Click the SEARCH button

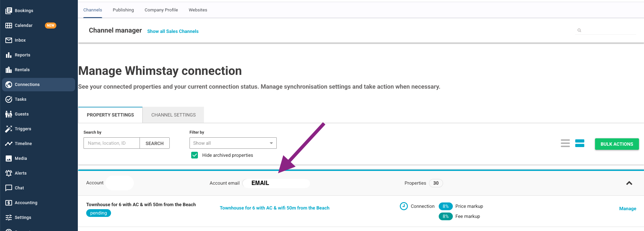point(155,143)
